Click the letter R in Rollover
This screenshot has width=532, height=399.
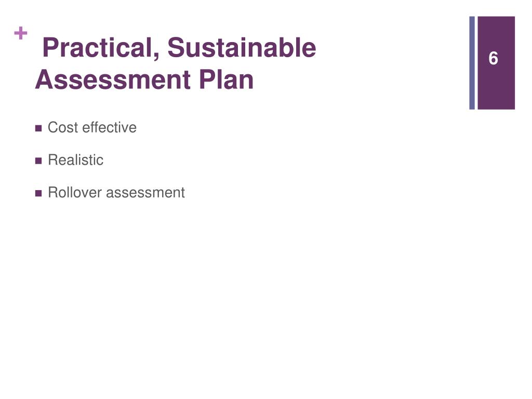point(52,193)
